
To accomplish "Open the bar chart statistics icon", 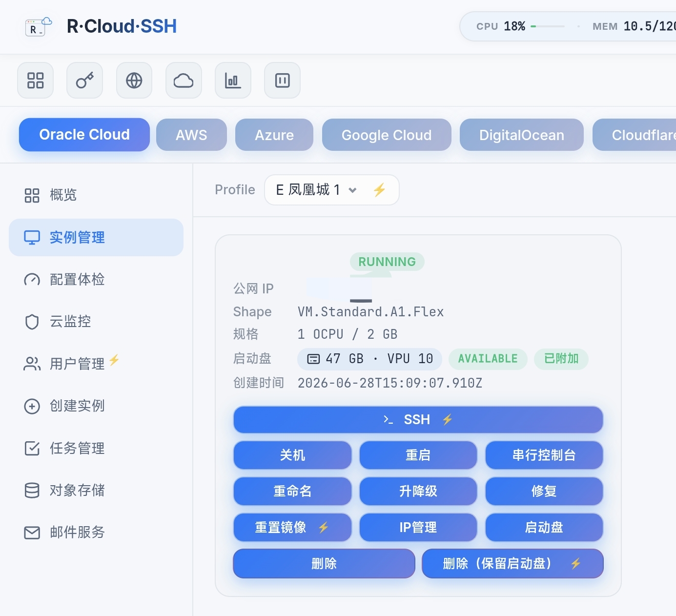I will 233,81.
